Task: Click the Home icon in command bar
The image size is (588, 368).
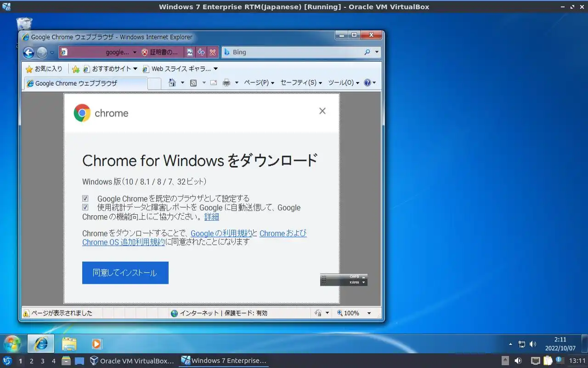Action: [x=172, y=83]
